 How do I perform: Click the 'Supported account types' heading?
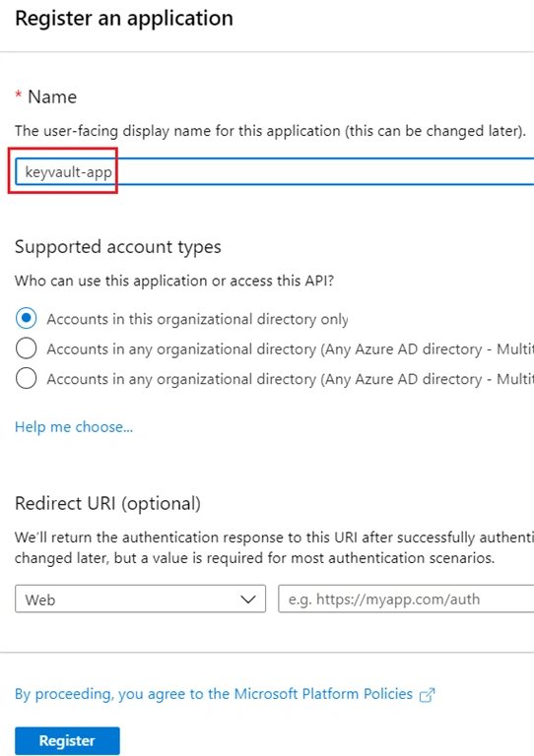[117, 247]
